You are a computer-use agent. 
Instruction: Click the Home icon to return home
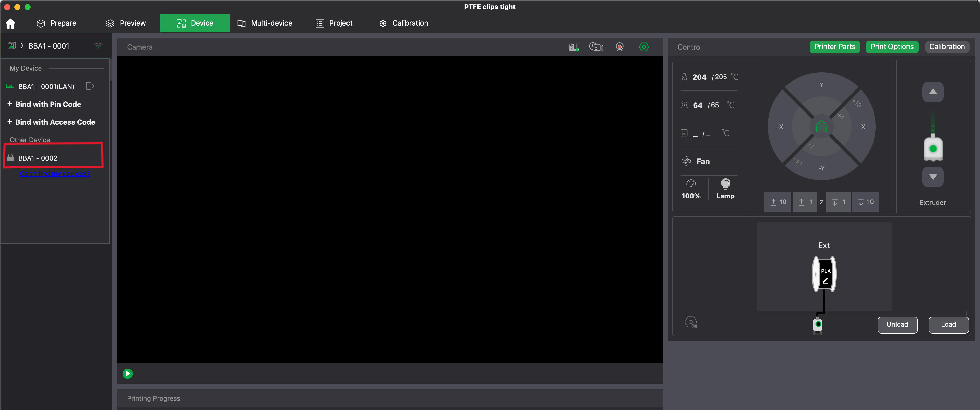point(10,23)
